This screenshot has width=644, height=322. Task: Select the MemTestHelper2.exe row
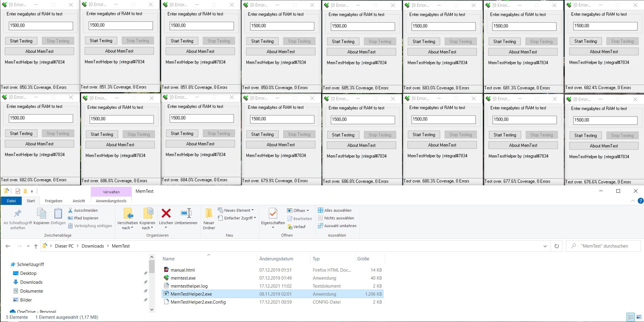pos(272,294)
